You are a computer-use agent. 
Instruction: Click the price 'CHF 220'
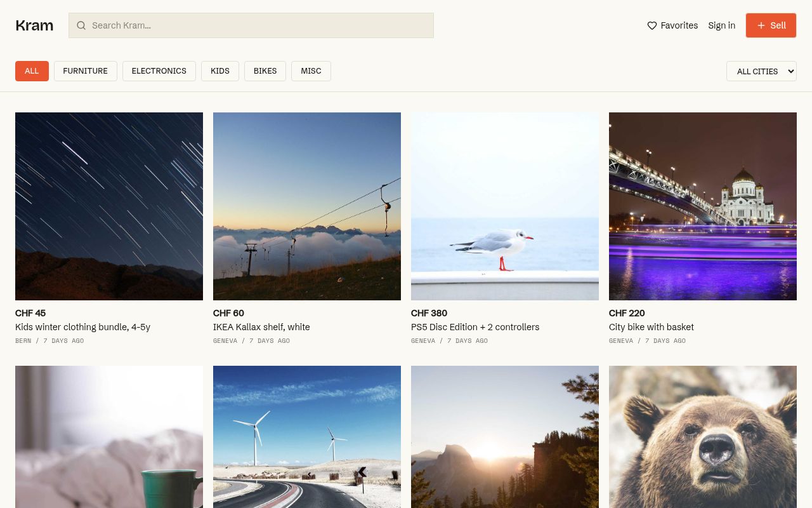click(x=627, y=313)
